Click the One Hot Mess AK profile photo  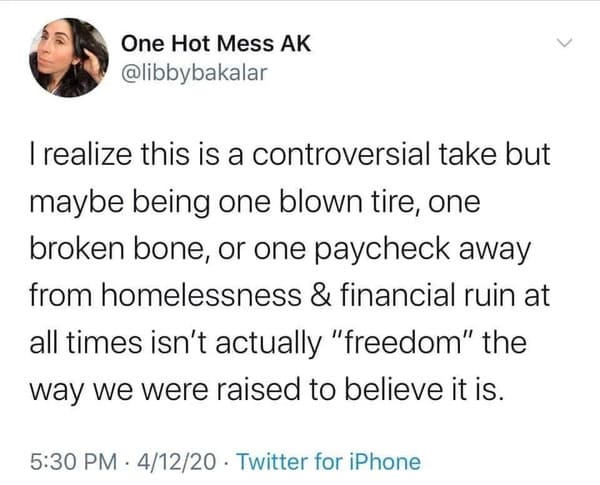(x=69, y=57)
